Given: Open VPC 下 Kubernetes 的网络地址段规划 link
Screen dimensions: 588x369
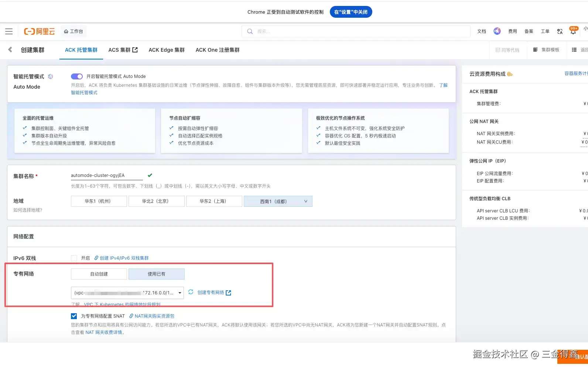Looking at the screenshot, I should (x=122, y=304).
